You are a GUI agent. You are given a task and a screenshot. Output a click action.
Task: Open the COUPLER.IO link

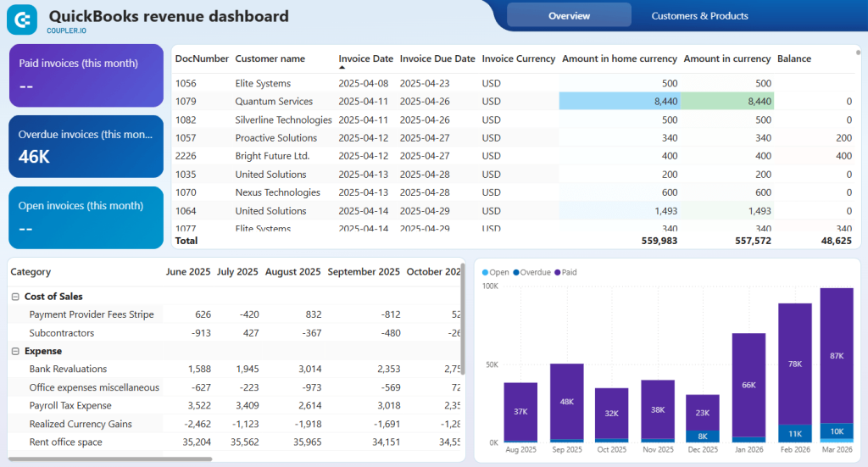click(x=66, y=31)
